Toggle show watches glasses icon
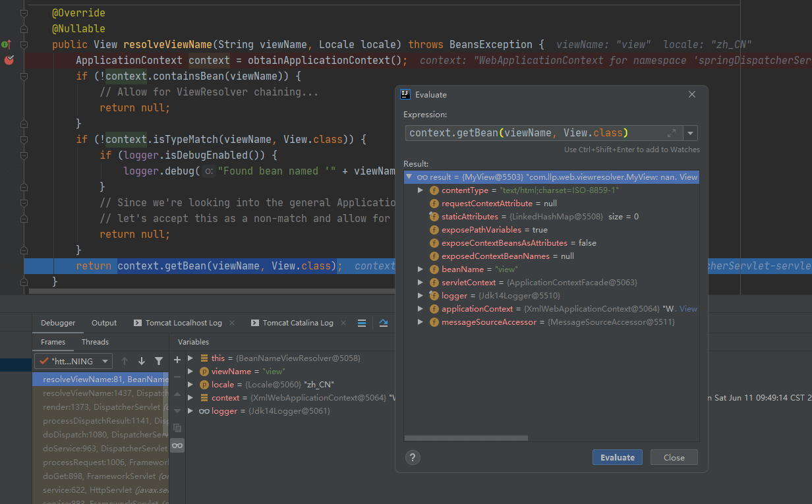Image resolution: width=812 pixels, height=504 pixels. click(177, 446)
